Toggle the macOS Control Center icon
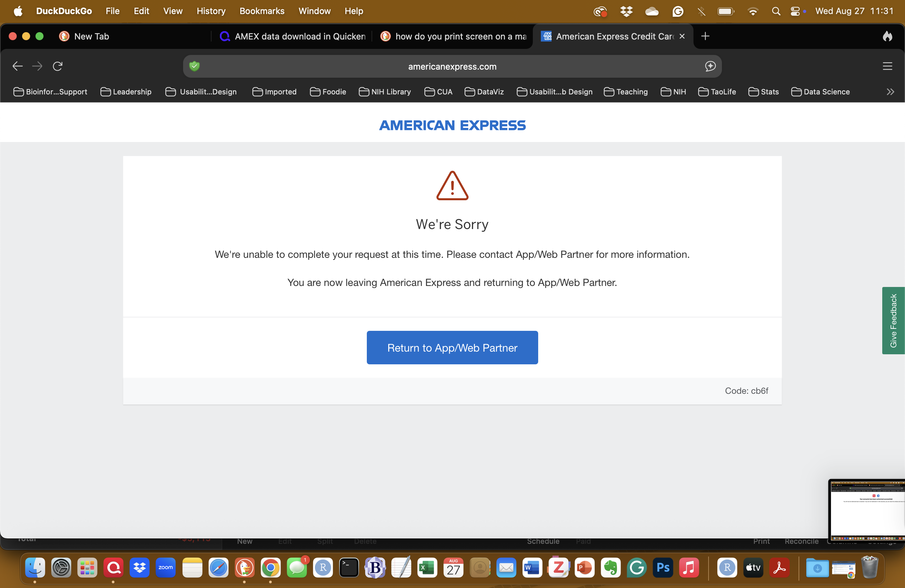905x588 pixels. [x=795, y=11]
